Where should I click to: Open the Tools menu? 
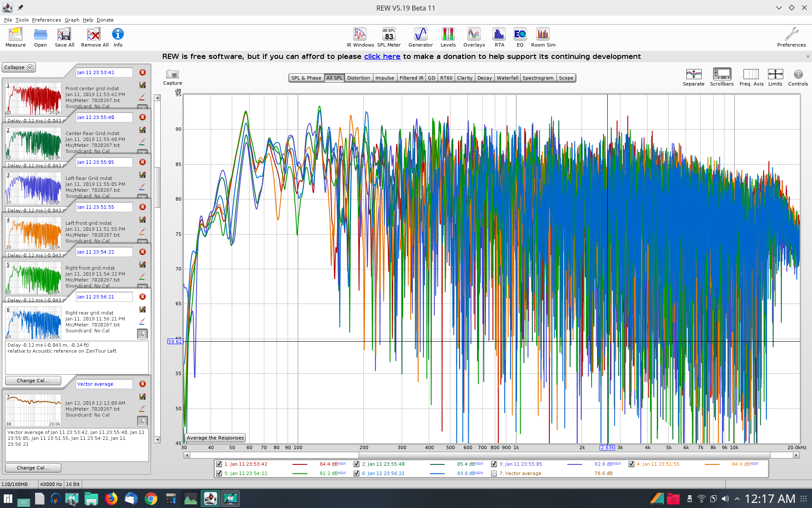tap(22, 20)
